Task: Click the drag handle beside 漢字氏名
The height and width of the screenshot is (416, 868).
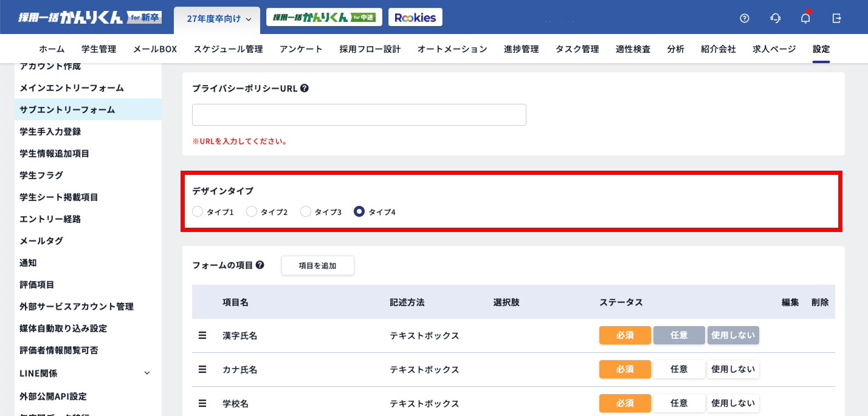Action: (202, 335)
